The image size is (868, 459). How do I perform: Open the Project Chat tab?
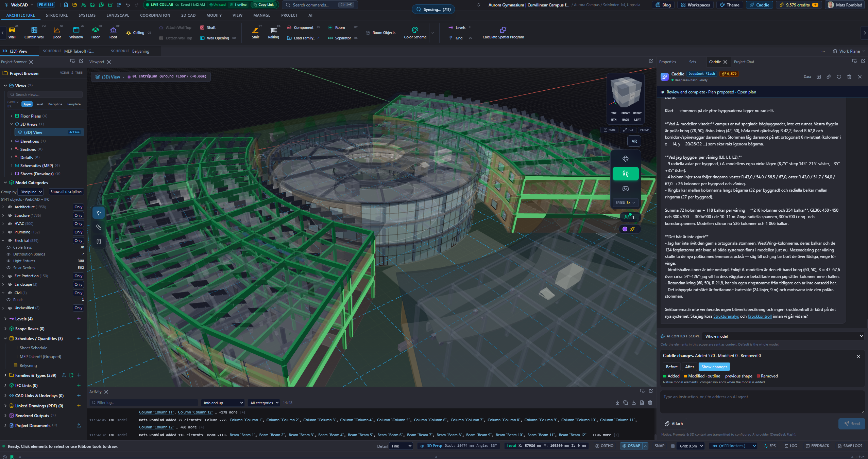744,62
